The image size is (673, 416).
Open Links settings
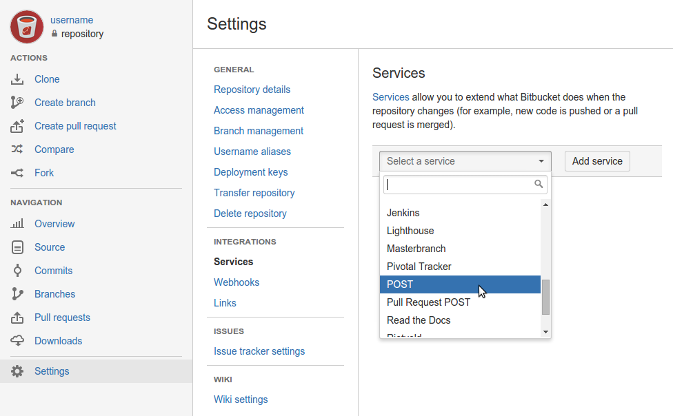coord(225,303)
